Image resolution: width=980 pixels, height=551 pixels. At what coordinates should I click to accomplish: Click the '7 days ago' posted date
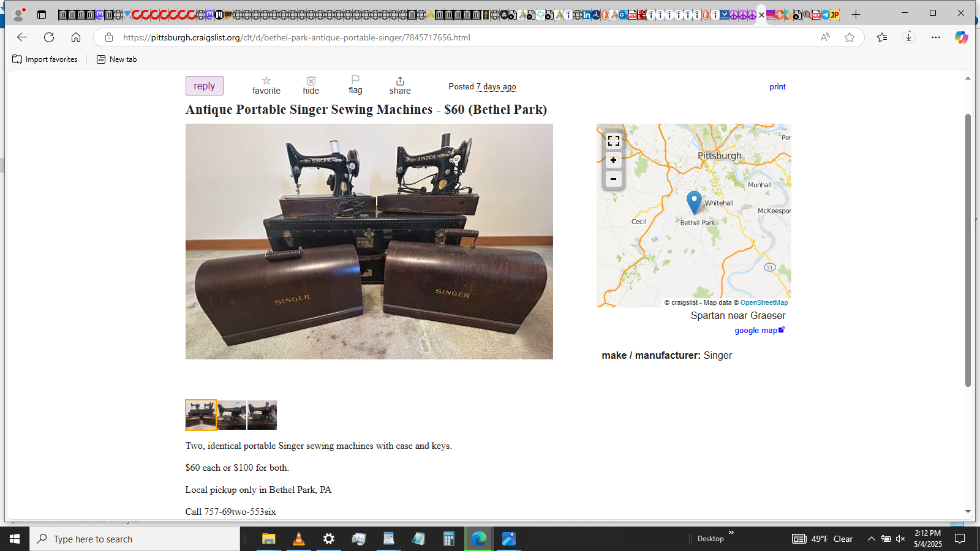point(496,87)
